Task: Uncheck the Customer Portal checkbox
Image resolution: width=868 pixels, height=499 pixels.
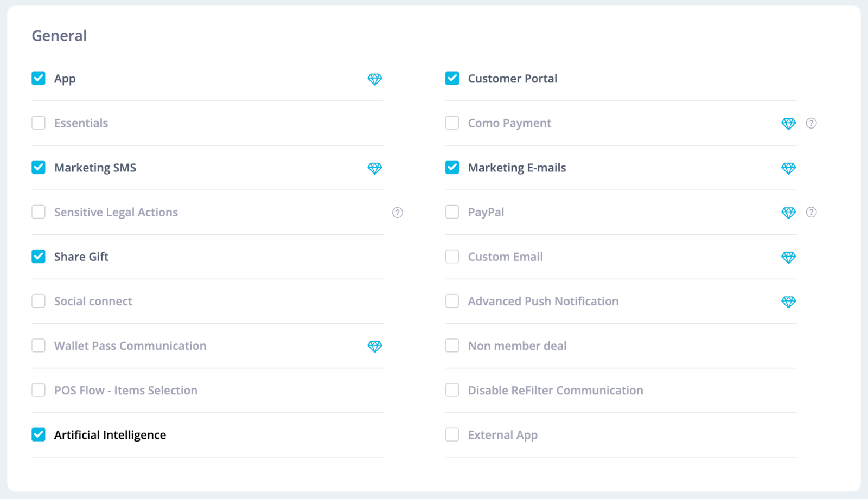Action: (x=452, y=78)
